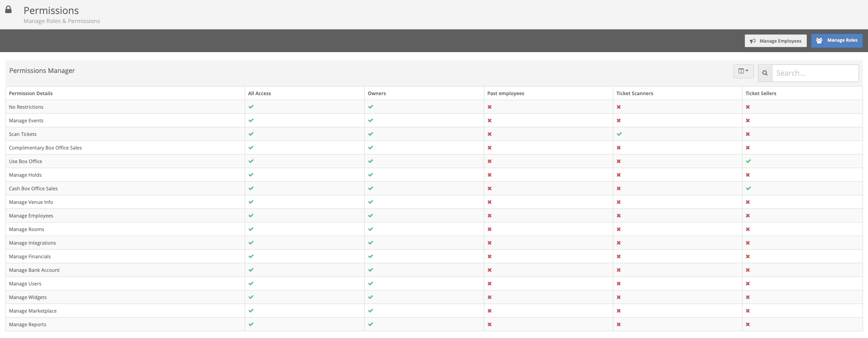The image size is (868, 338).
Task: Toggle Cash Box Office Sales check for Ticket Sellers
Action: tap(748, 188)
